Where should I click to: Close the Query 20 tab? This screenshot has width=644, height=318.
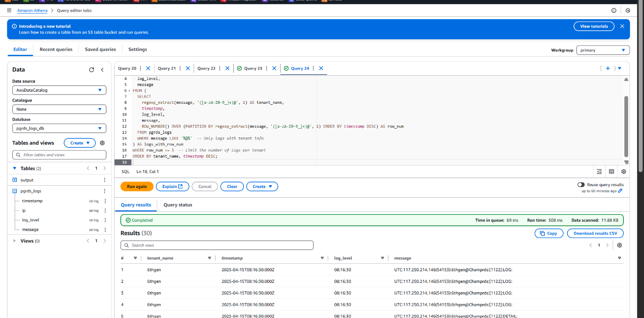[x=148, y=68]
